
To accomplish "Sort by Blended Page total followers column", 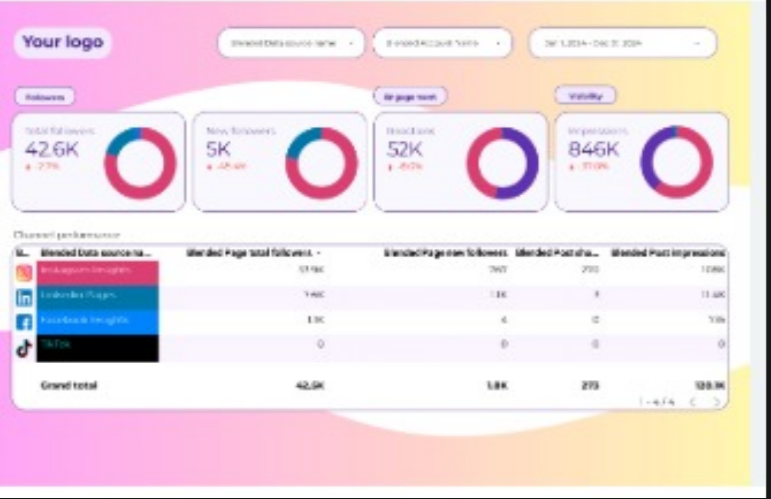I will 254,253.
